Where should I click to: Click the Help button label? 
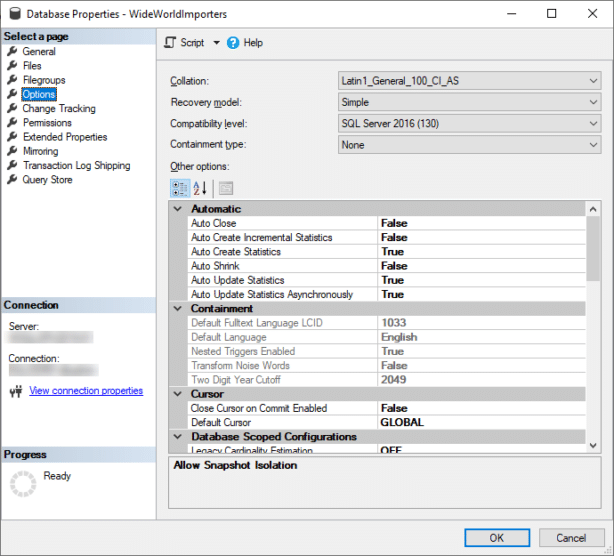[x=253, y=42]
